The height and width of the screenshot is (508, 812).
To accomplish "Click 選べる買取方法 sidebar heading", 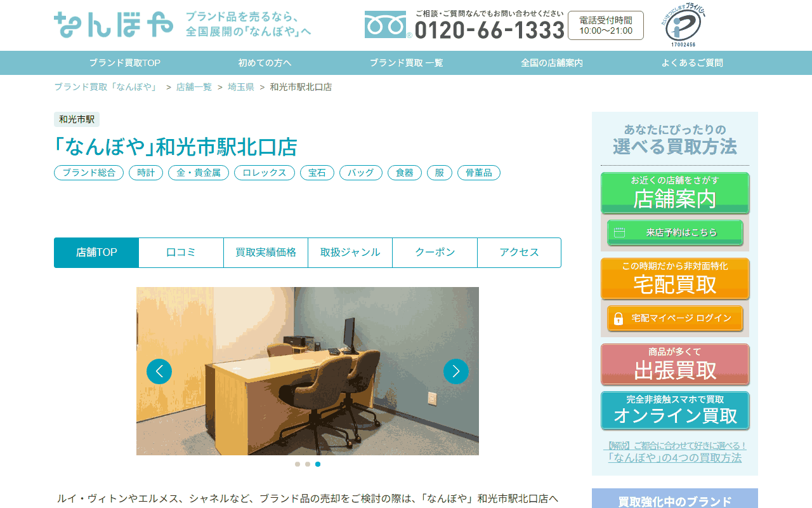I will pyautogui.click(x=675, y=147).
